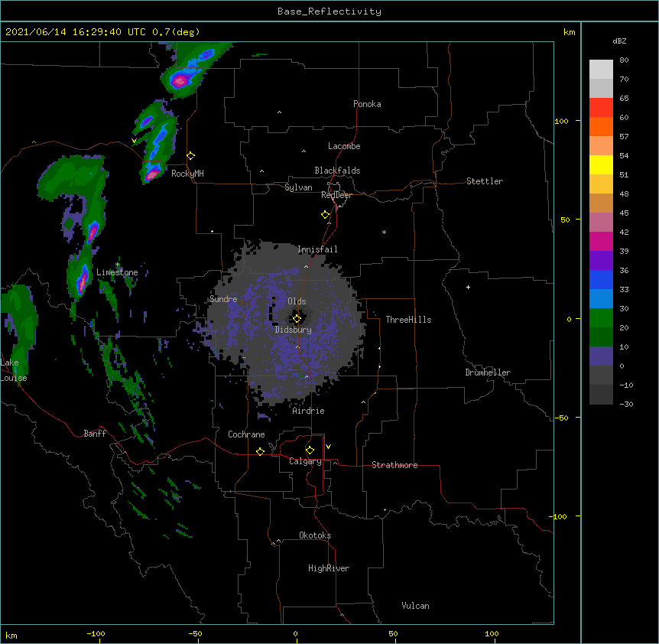This screenshot has width=659, height=644.
Task: Click the Ponoka label
Action: coord(367,104)
